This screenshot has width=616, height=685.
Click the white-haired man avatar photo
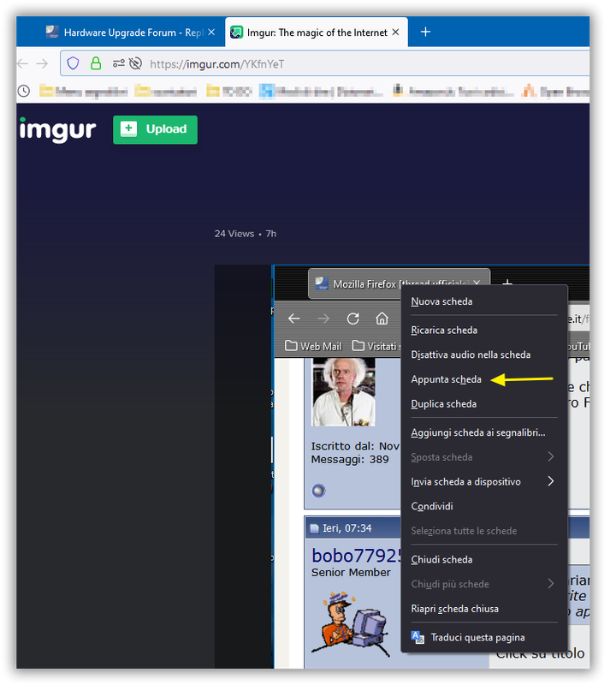tap(343, 392)
